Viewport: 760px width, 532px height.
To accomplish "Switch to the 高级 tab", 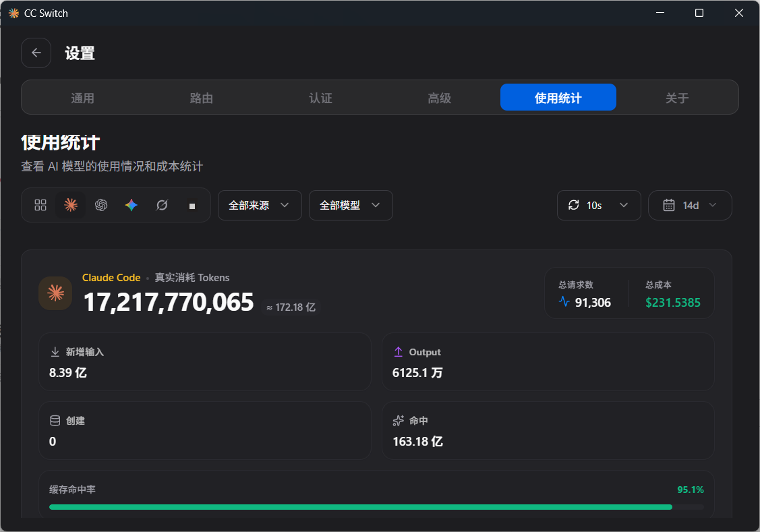I will click(440, 98).
